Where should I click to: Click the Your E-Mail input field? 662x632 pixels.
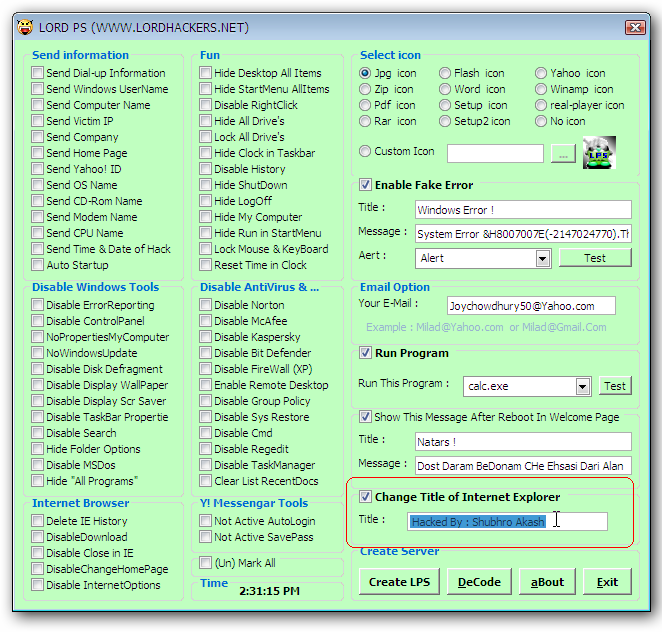pyautogui.click(x=531, y=306)
